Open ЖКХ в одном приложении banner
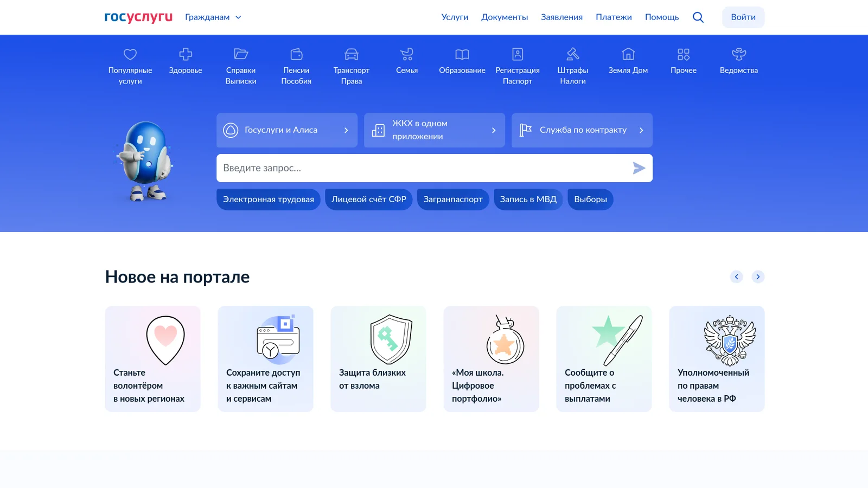 pyautogui.click(x=435, y=130)
